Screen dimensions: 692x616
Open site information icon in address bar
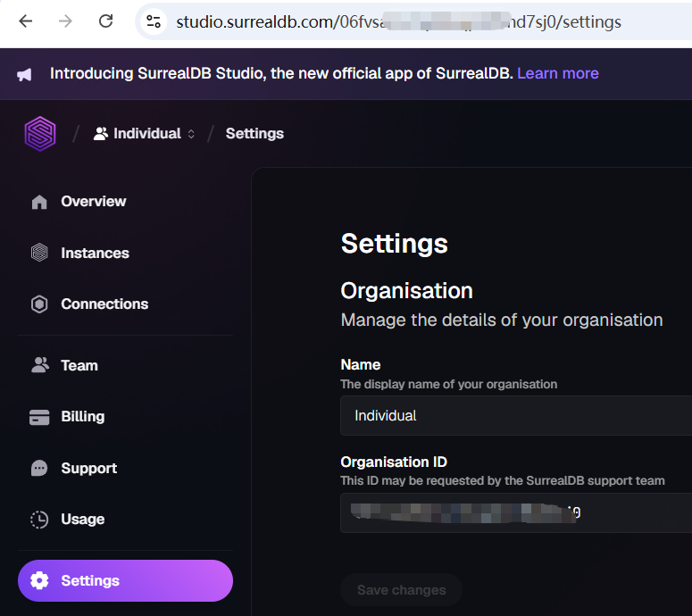[154, 21]
